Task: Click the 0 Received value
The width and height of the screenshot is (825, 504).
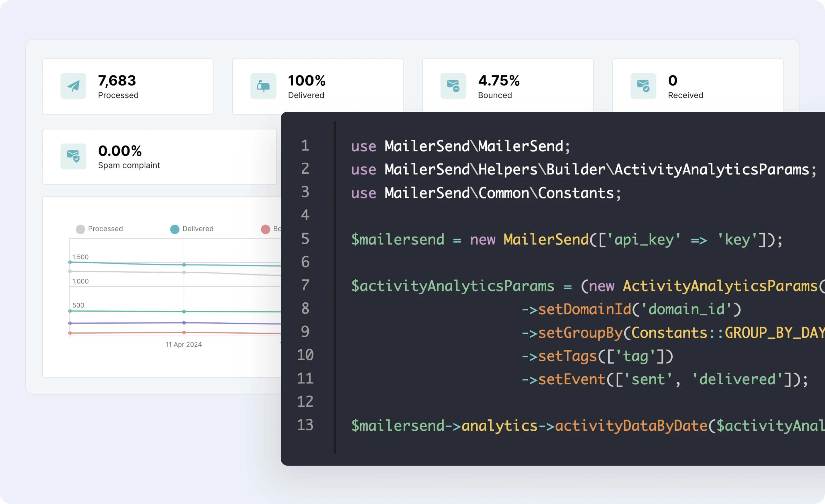Action: coord(673,80)
